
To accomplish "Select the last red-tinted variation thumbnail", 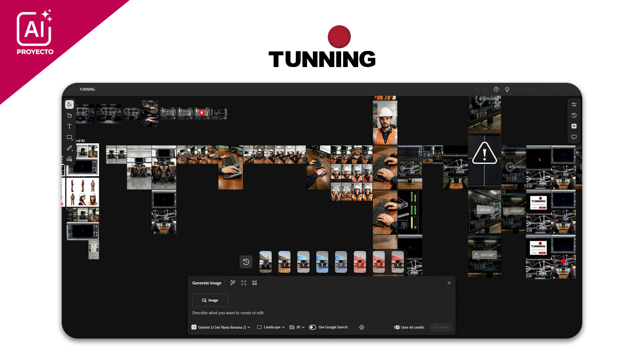I will point(398,262).
